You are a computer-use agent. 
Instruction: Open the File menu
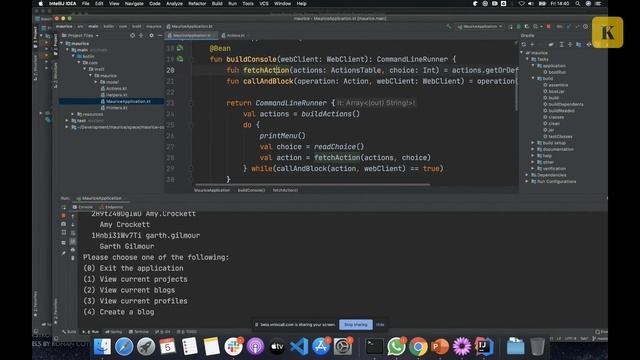(86, 4)
